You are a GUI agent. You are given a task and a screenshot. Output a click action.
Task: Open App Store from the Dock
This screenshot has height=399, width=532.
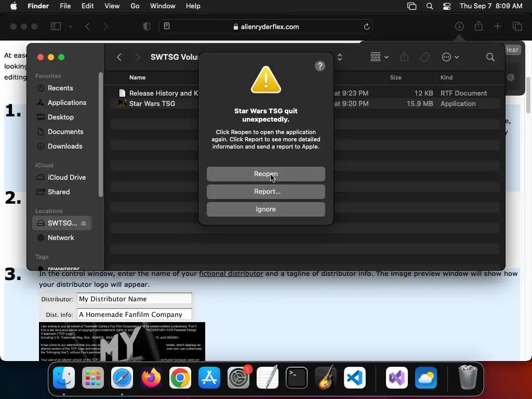coord(209,378)
